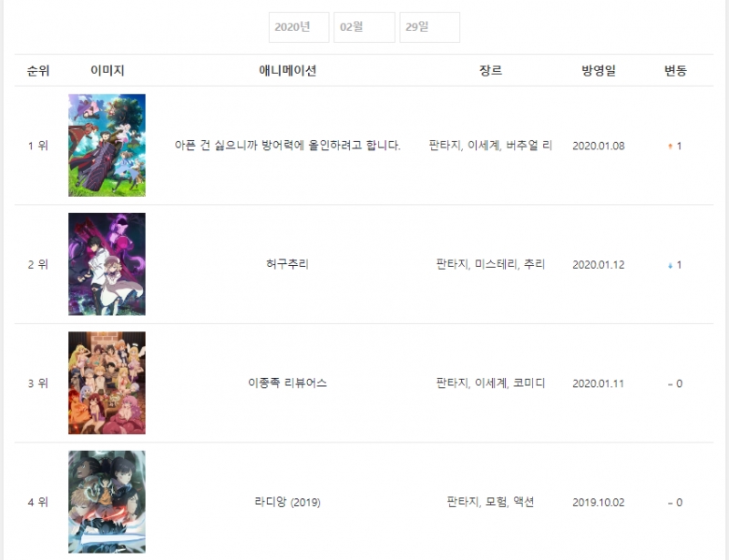This screenshot has height=560, width=729.
Task: Click the 2019.10.02 air date
Action: [599, 503]
